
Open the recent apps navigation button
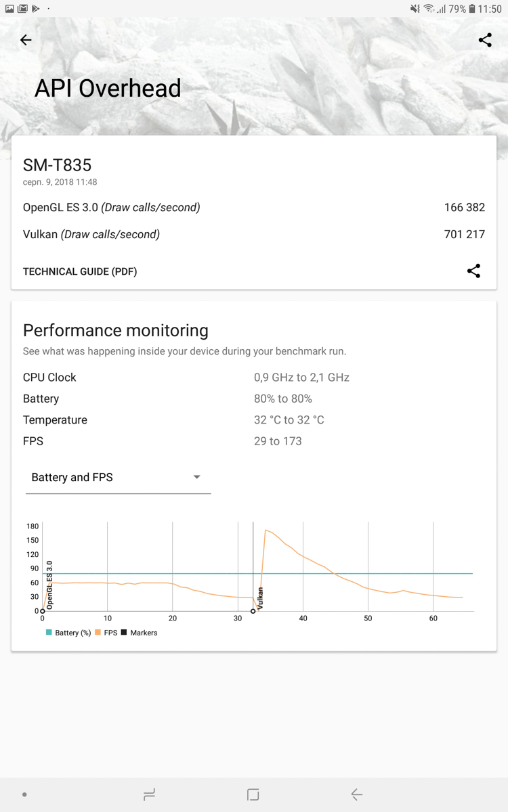[x=150, y=794]
